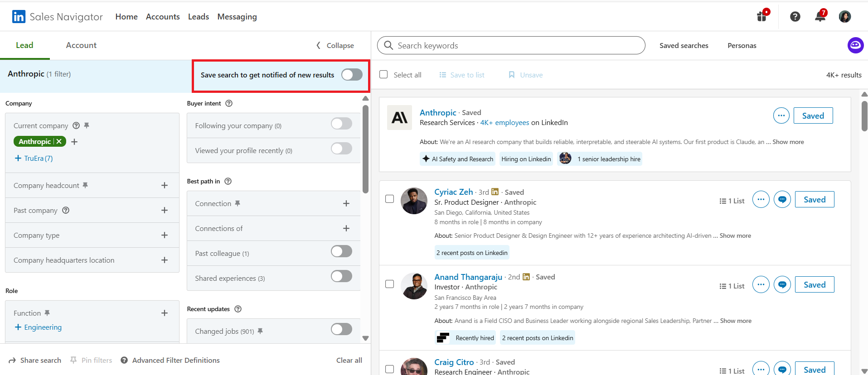
Task: Click the 1 List icon for Anand Thangaraju
Action: pos(732,286)
